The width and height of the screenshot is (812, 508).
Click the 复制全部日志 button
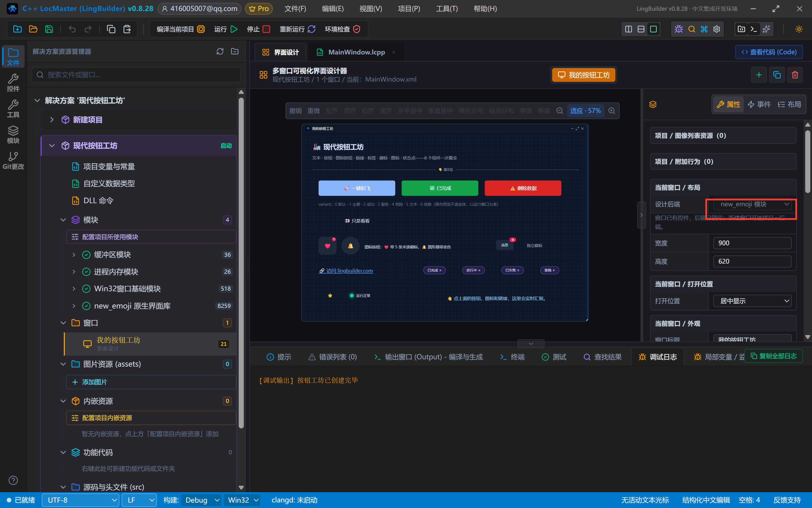[774, 356]
